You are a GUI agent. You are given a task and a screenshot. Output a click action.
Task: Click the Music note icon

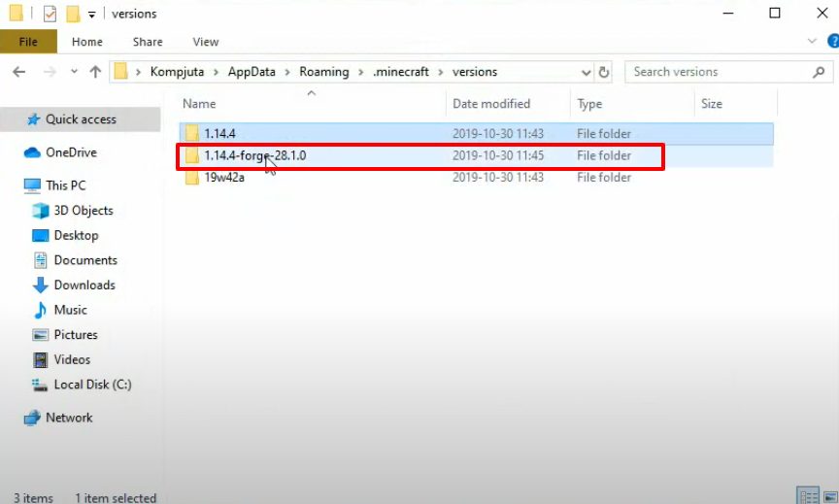pos(40,311)
